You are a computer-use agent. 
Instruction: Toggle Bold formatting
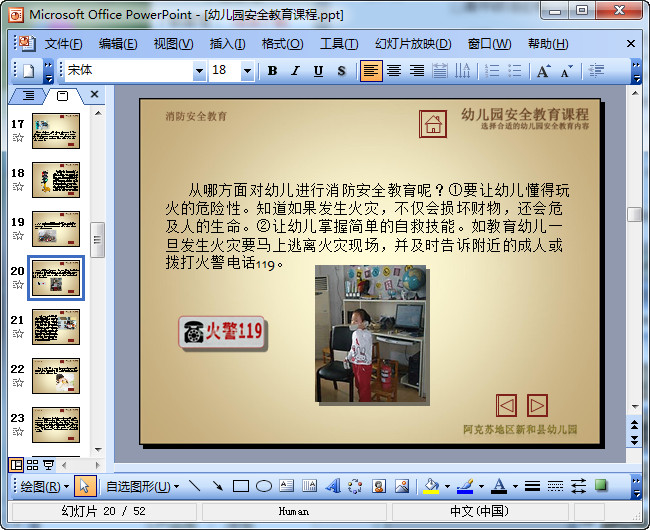click(x=272, y=71)
